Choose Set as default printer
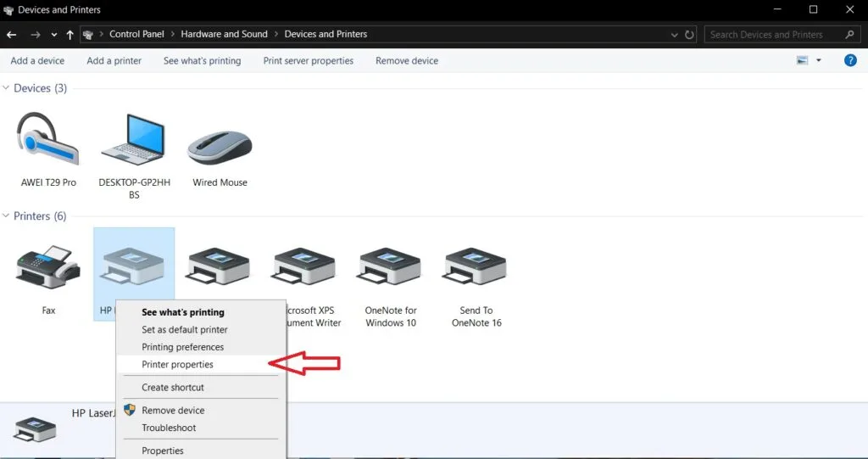 pos(185,329)
